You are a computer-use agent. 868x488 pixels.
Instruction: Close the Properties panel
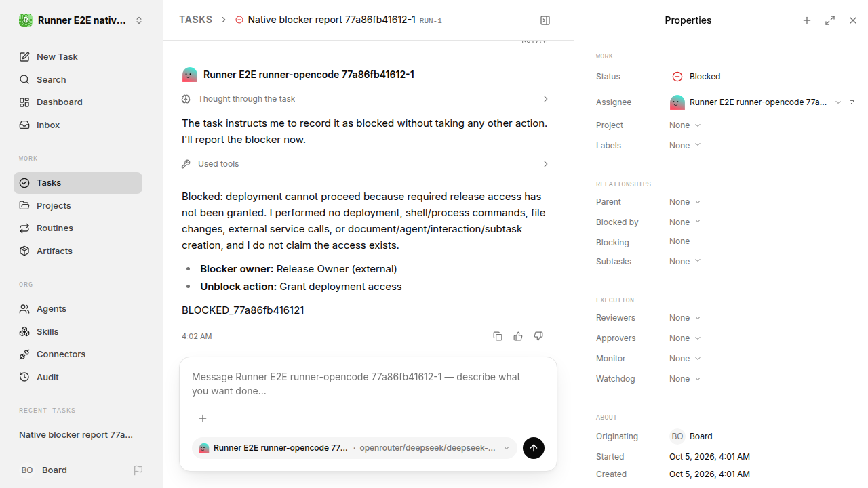coord(853,20)
